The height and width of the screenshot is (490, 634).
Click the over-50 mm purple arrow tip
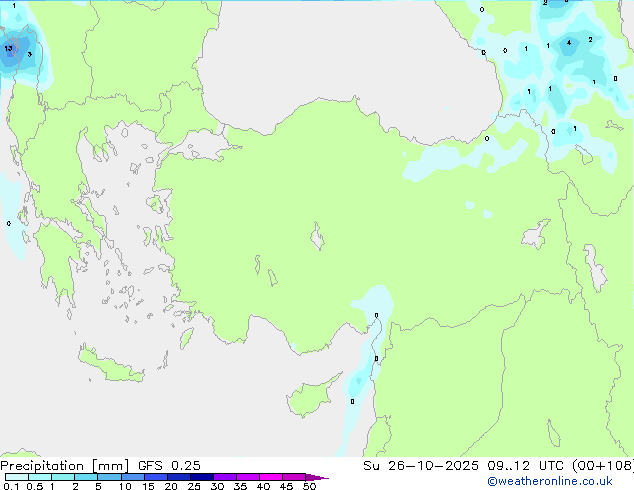coord(317,477)
